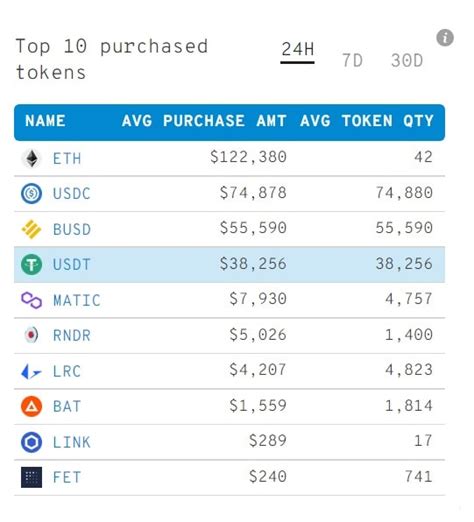Click the USDC coin icon

pos(32,193)
